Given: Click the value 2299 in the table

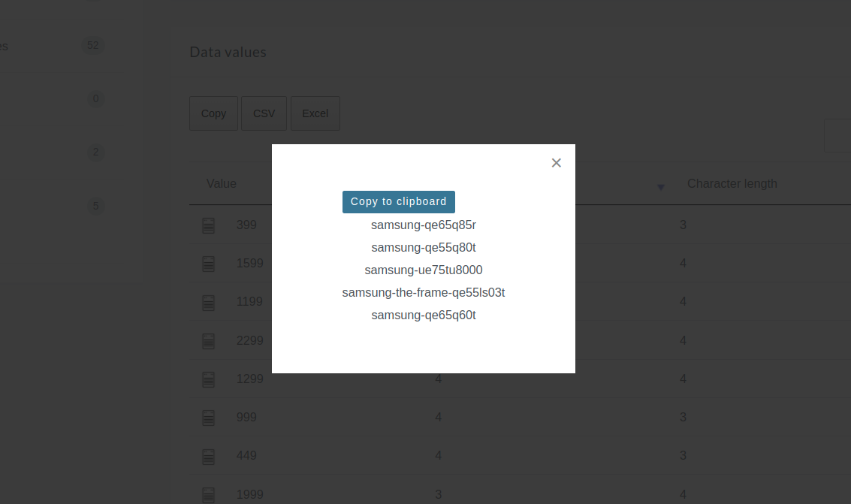Looking at the screenshot, I should [249, 341].
